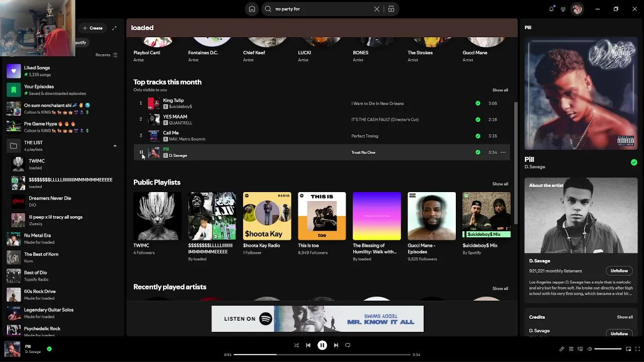The height and width of the screenshot is (362, 644).
Task: Show all Public Playlists
Action: [500, 184]
